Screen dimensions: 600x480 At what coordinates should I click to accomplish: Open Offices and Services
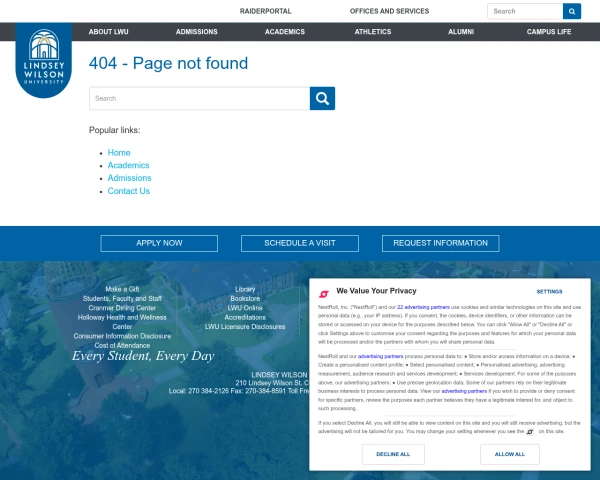[x=389, y=11]
